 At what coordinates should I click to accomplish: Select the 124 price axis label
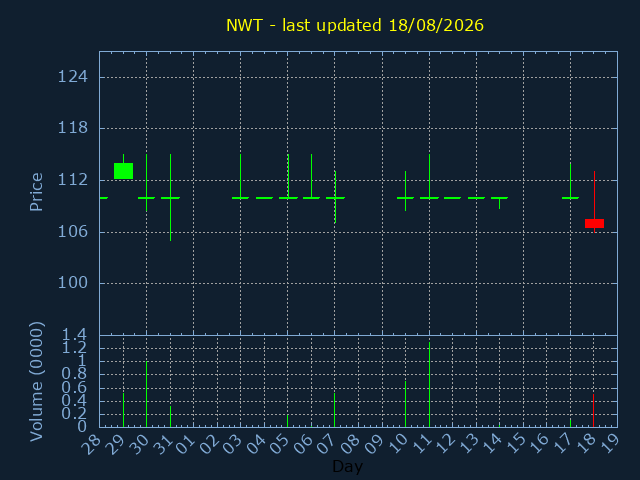pyautogui.click(x=73, y=77)
